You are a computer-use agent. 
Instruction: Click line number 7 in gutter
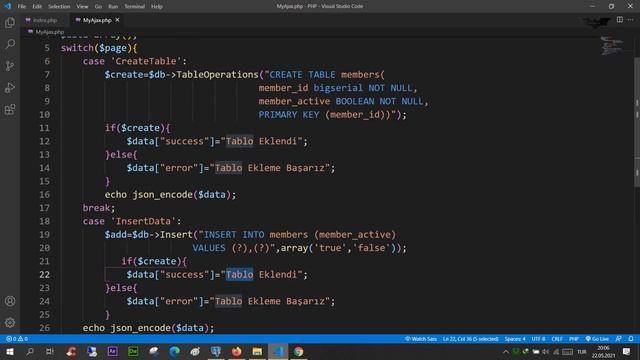[47, 75]
